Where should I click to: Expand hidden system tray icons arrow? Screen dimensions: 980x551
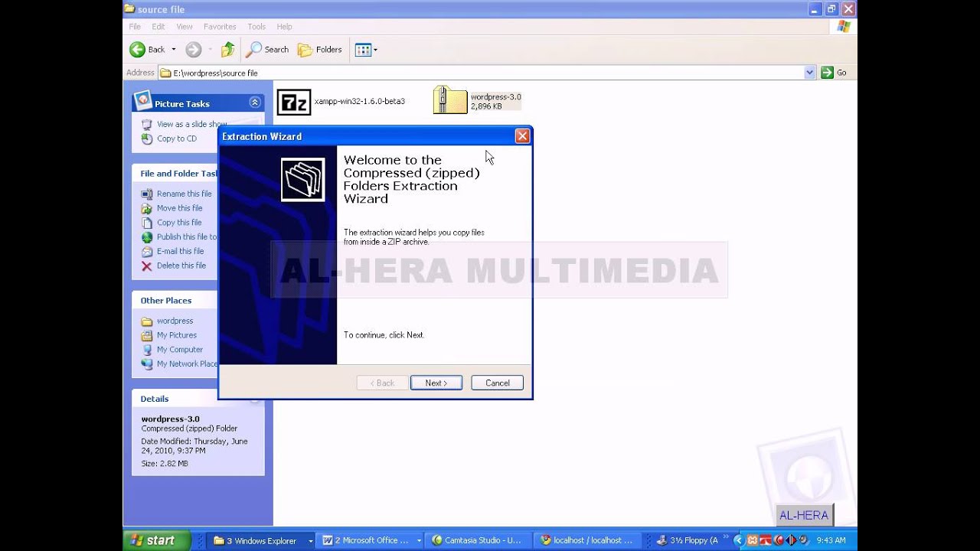739,540
